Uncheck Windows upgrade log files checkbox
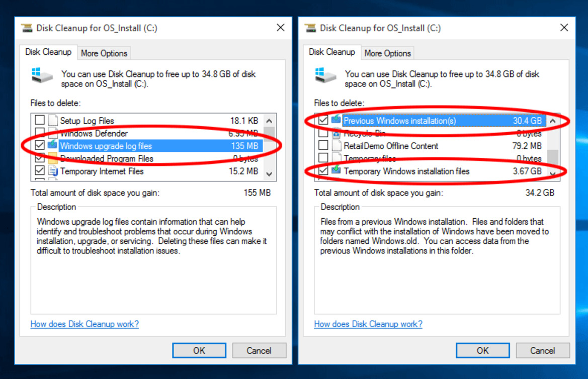The image size is (588, 379). point(39,145)
